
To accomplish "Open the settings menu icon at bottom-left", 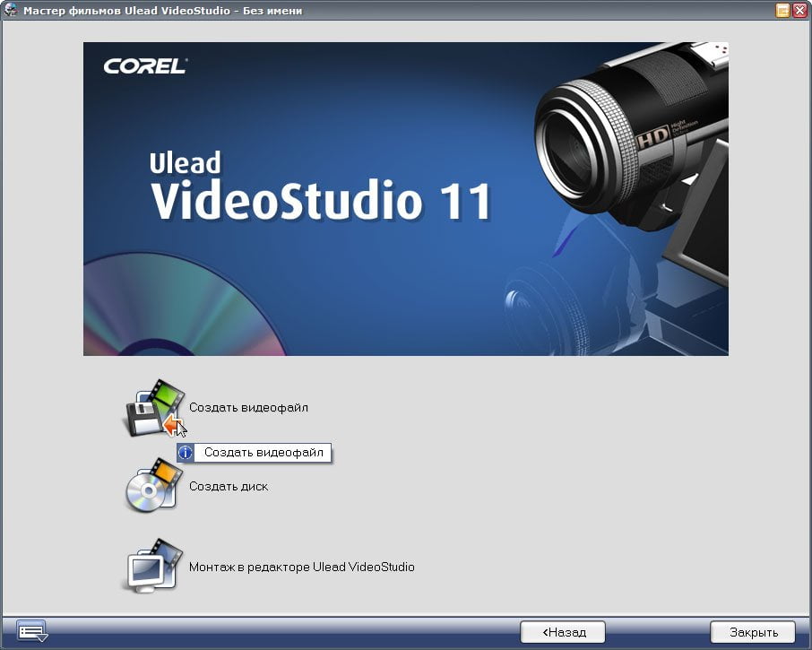I will (x=32, y=631).
